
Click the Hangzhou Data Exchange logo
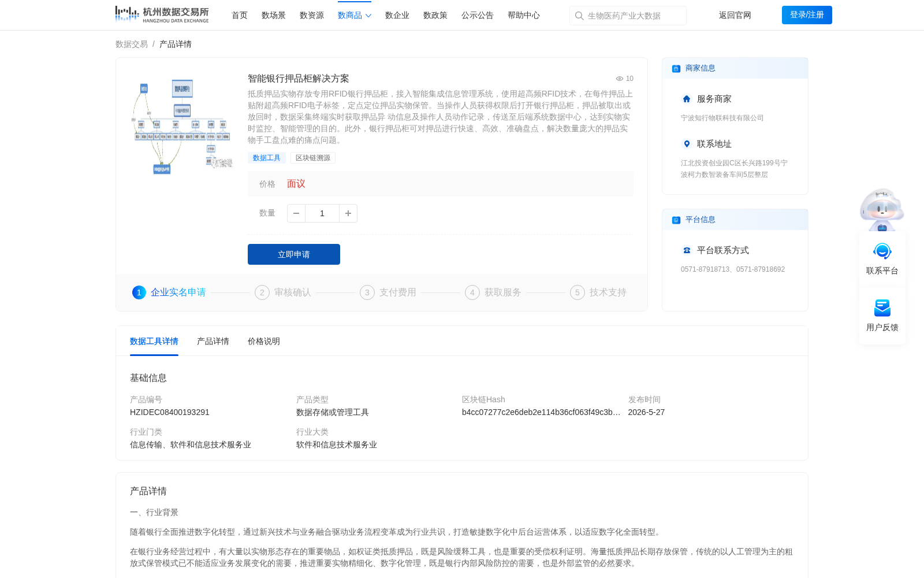[162, 14]
